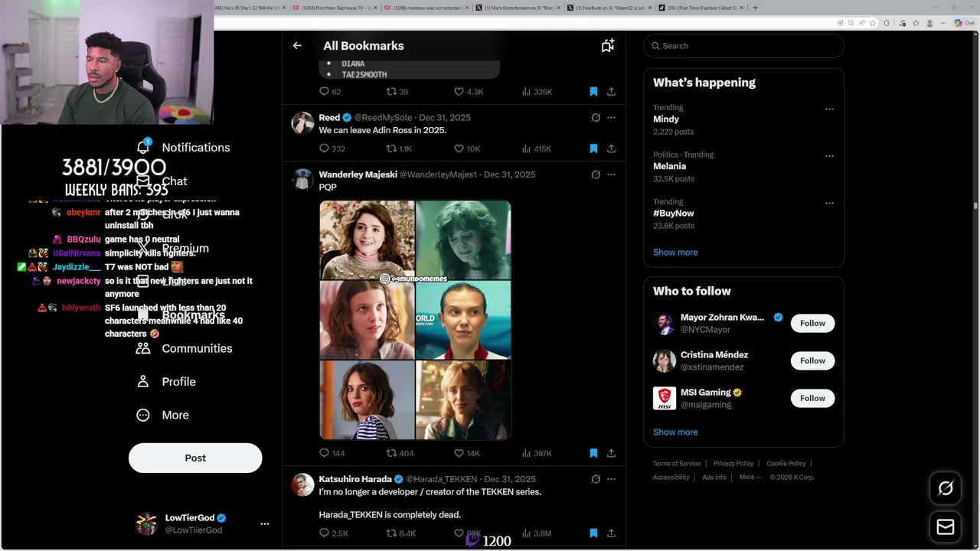Open Grok icon on Harada's post

coord(596,479)
